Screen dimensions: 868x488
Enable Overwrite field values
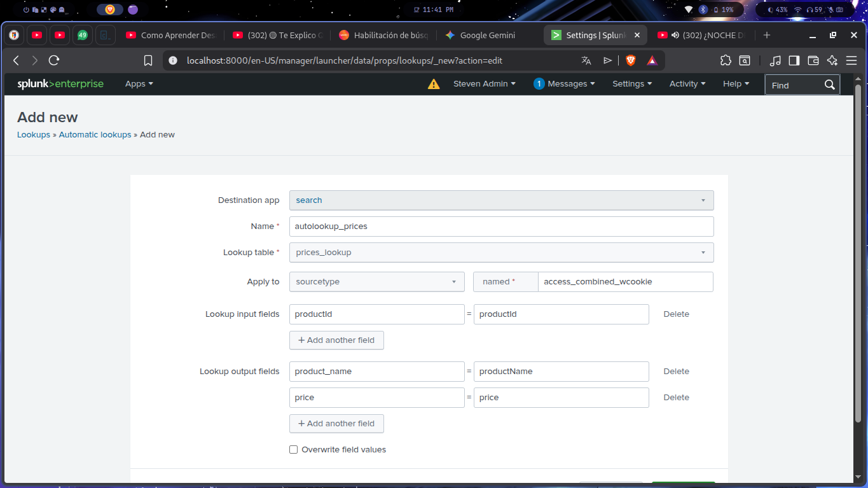point(293,449)
